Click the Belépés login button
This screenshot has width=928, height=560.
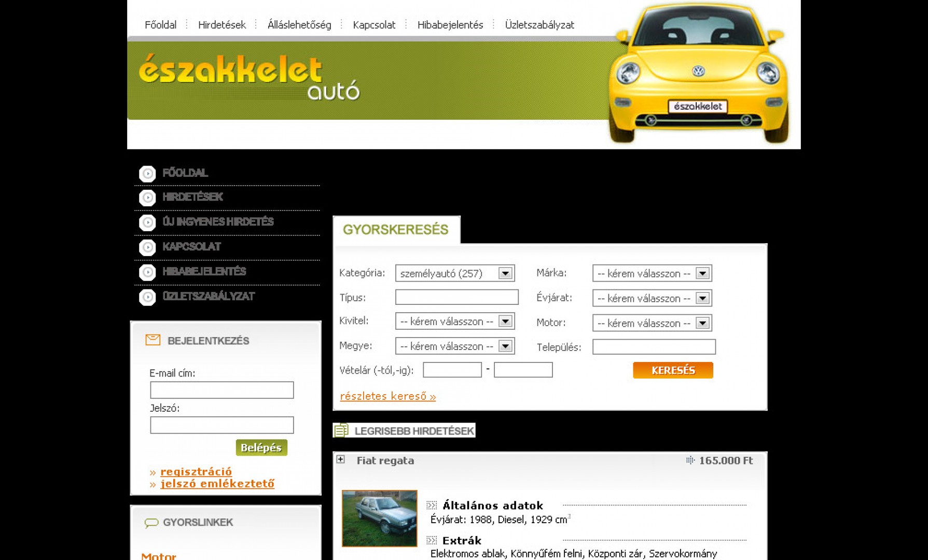261,447
